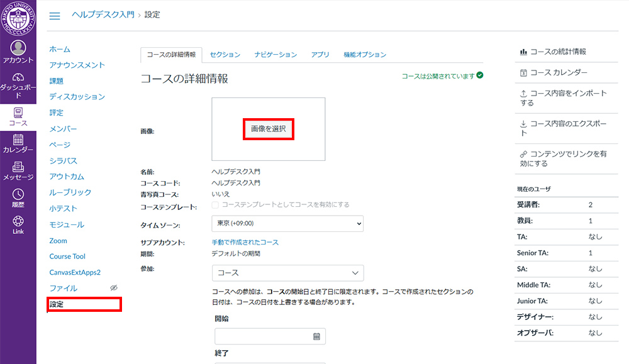Open シラバス in course navigation
Viewport: 629px width, 364px height.
(63, 161)
